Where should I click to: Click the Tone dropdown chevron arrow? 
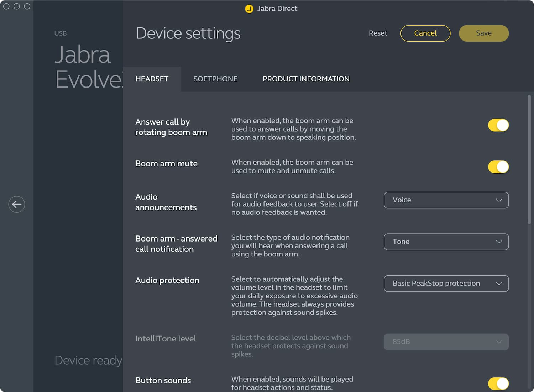(x=499, y=242)
